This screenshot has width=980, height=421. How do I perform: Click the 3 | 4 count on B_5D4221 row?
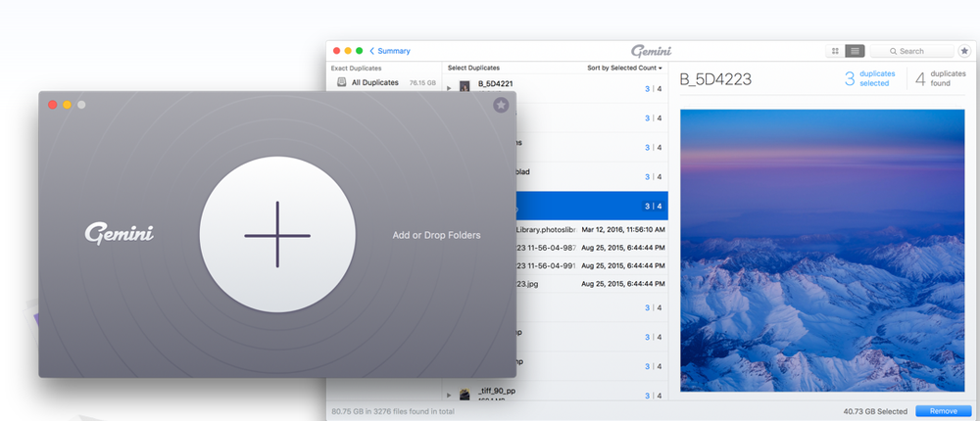[x=653, y=89]
